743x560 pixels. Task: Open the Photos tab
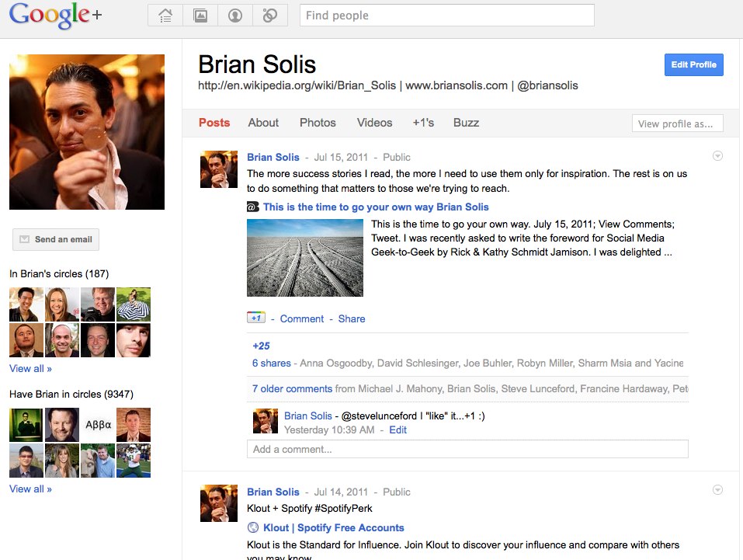(x=318, y=123)
